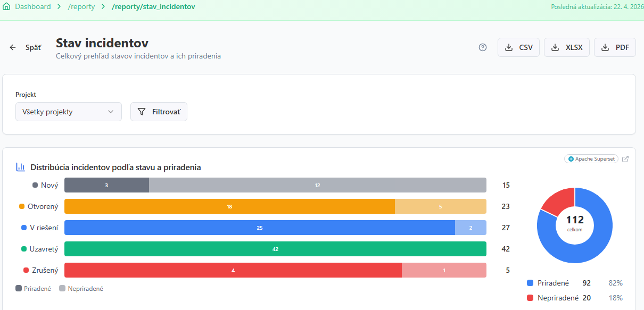Click the home Dashboard icon in breadcrumb
The width and height of the screenshot is (644, 310).
(x=6, y=7)
